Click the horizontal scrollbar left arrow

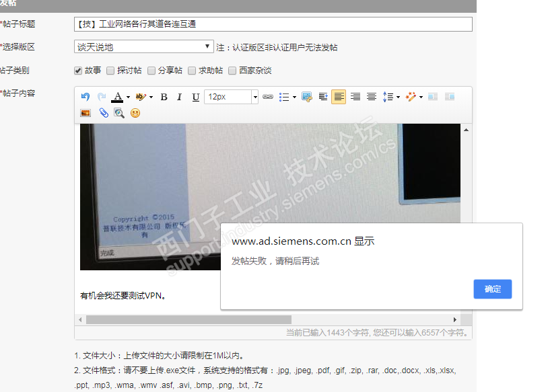(x=80, y=319)
